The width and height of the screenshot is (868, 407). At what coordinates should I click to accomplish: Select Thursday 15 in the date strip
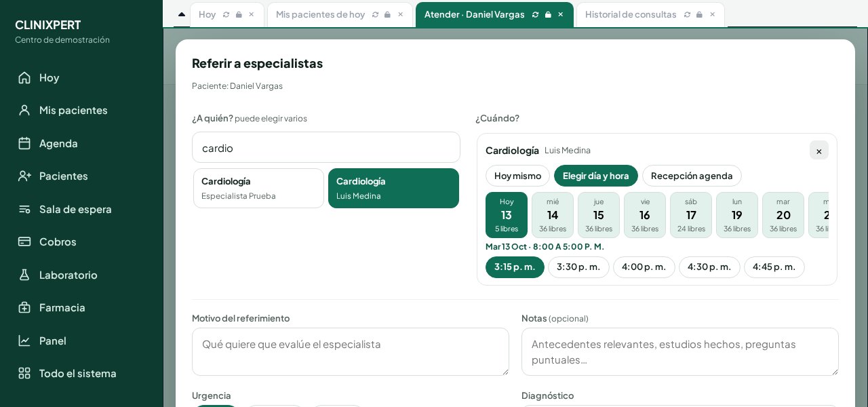[599, 215]
